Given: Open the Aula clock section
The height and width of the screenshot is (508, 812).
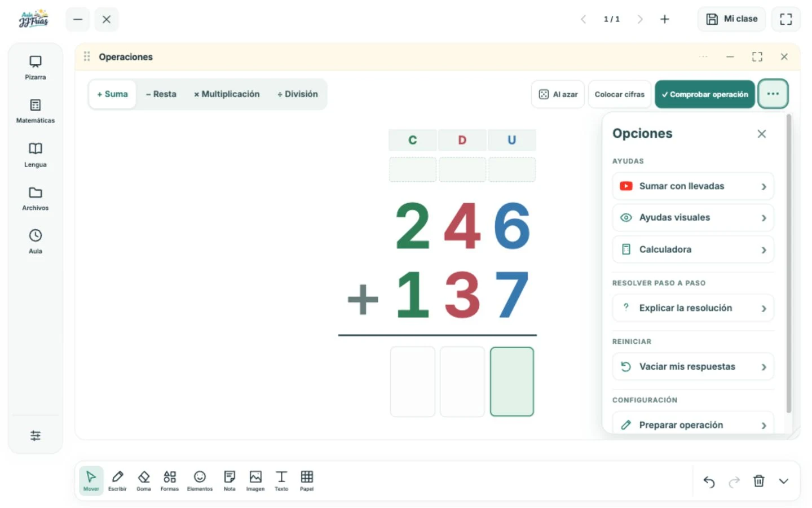Looking at the screenshot, I should click(35, 242).
